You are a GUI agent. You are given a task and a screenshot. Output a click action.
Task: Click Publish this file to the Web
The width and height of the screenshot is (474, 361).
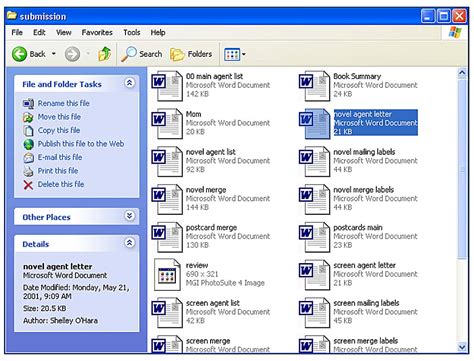point(81,144)
